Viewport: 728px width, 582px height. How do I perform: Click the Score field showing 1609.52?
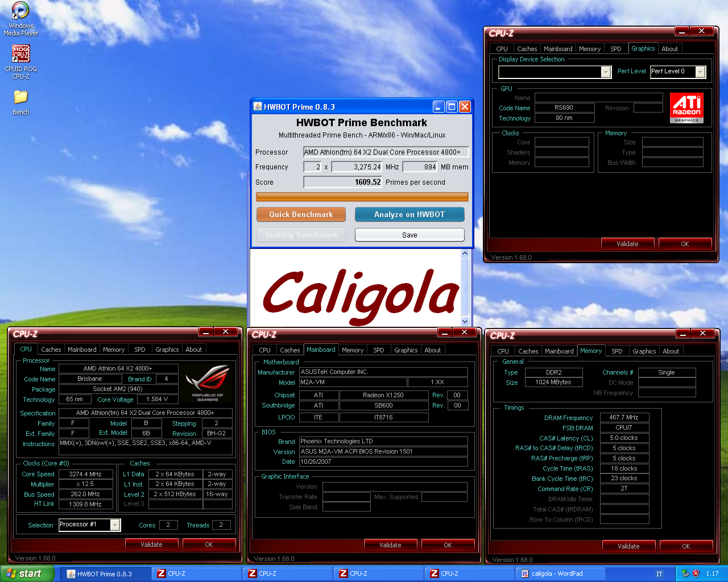(343, 182)
